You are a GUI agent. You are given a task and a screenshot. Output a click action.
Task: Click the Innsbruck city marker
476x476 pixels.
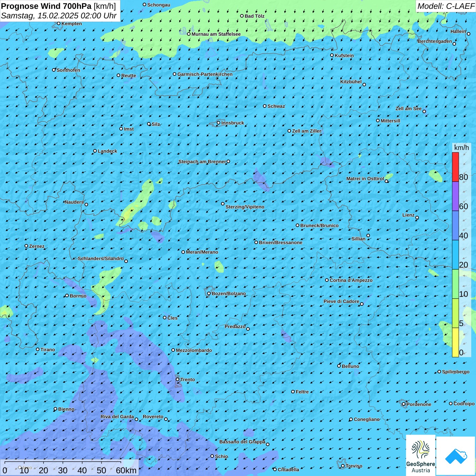pos(219,123)
